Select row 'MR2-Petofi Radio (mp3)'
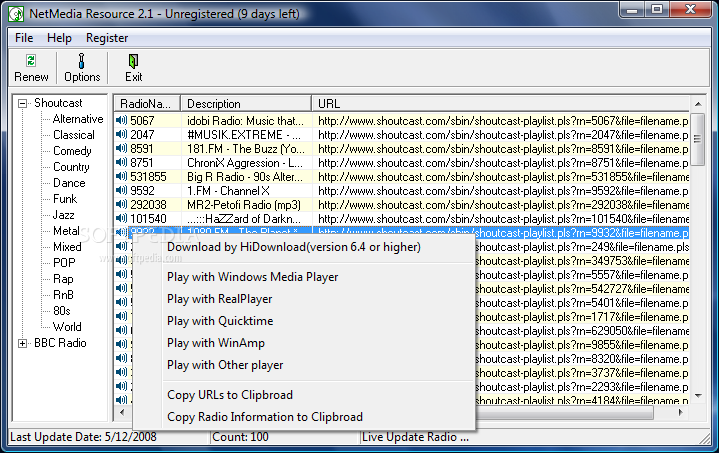The width and height of the screenshot is (719, 453). click(401, 204)
